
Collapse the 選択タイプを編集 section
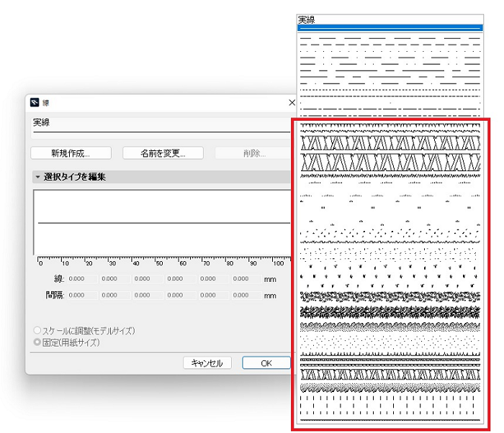37,177
